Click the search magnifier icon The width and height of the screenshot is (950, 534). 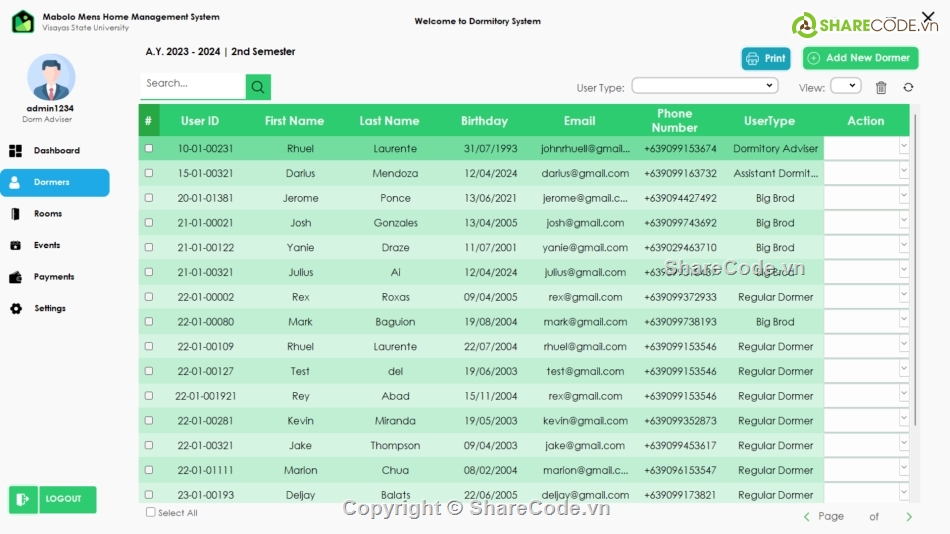coord(258,87)
